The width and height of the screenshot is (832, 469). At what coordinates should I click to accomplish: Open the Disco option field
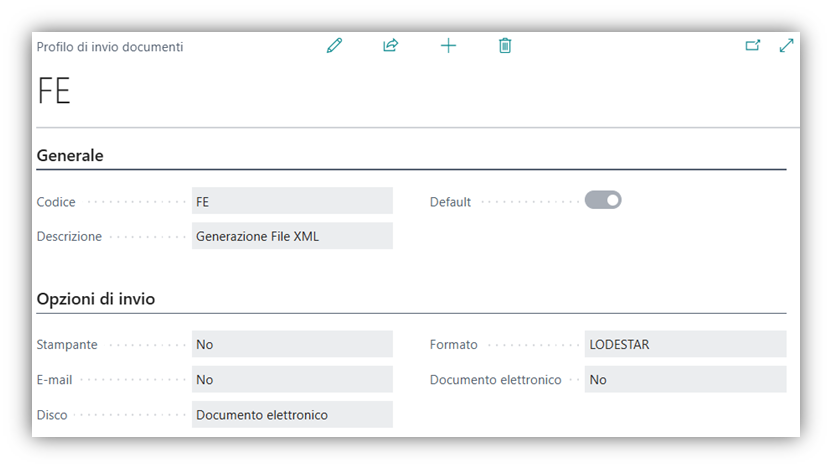point(292,415)
